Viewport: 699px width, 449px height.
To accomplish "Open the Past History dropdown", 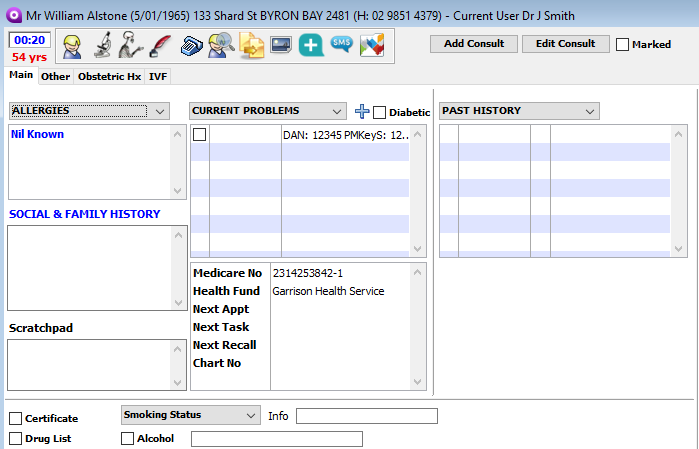I will [x=518, y=111].
